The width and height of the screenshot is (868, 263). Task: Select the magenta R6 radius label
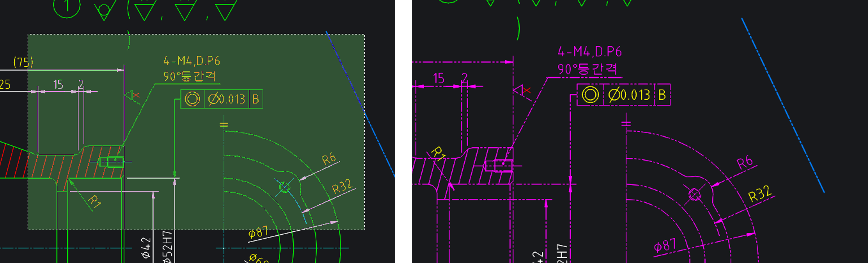745,163
